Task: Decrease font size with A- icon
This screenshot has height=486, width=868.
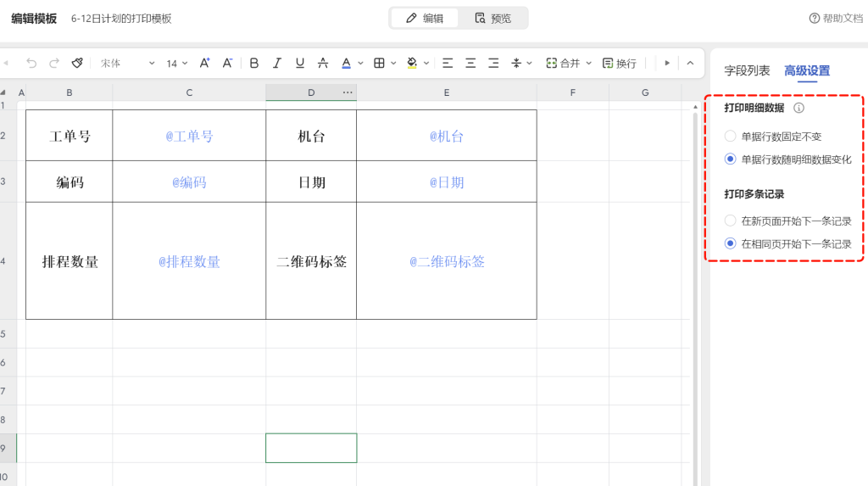Action: [227, 63]
